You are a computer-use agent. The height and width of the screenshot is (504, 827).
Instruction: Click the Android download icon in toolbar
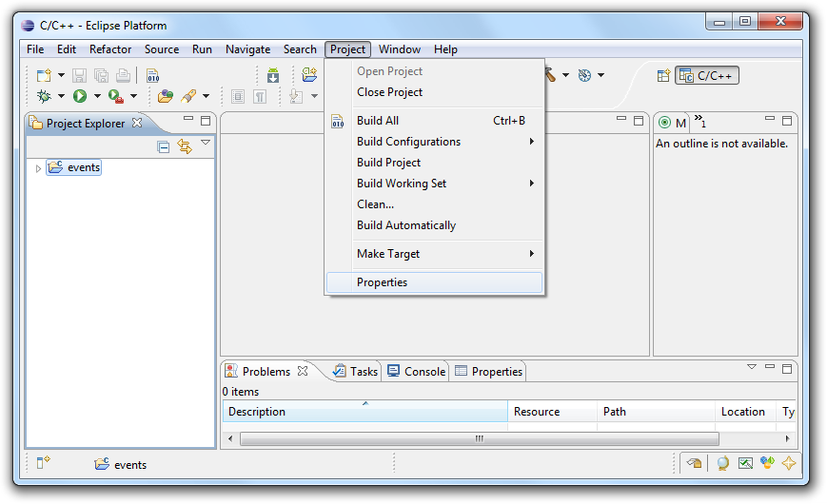[x=273, y=75]
